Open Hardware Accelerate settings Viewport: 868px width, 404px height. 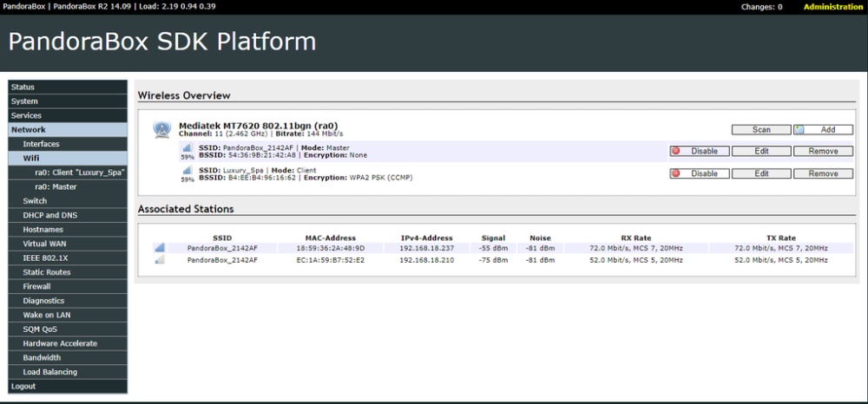[68, 343]
